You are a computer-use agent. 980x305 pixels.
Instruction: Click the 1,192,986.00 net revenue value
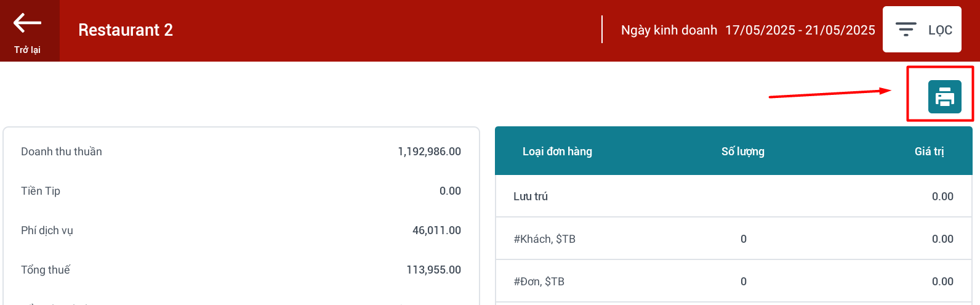429,152
